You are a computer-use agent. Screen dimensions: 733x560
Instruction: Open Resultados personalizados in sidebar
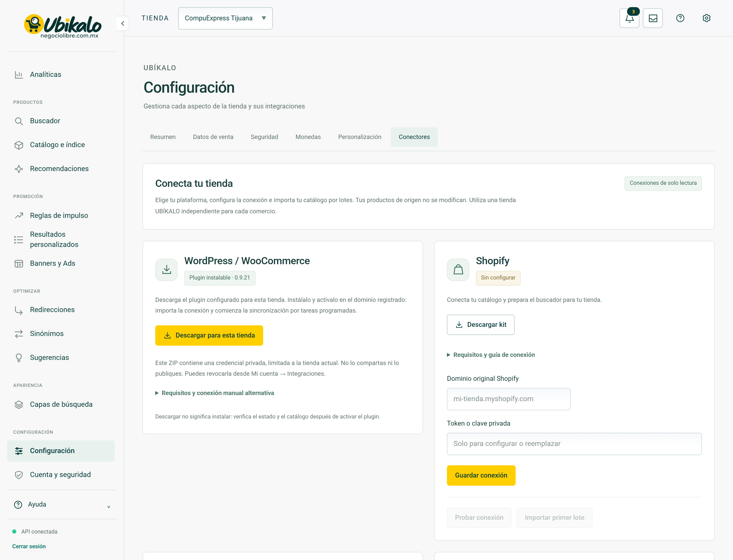coord(61,239)
